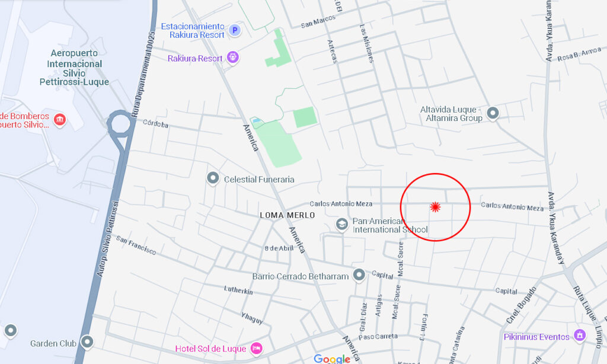Click the red starburst marker in circle
The height and width of the screenshot is (364, 607).
click(x=436, y=207)
